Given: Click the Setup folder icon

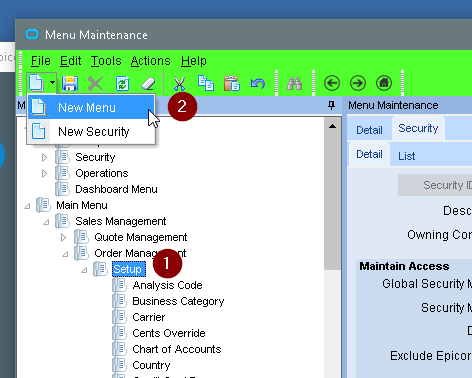Looking at the screenshot, I should [100, 269].
